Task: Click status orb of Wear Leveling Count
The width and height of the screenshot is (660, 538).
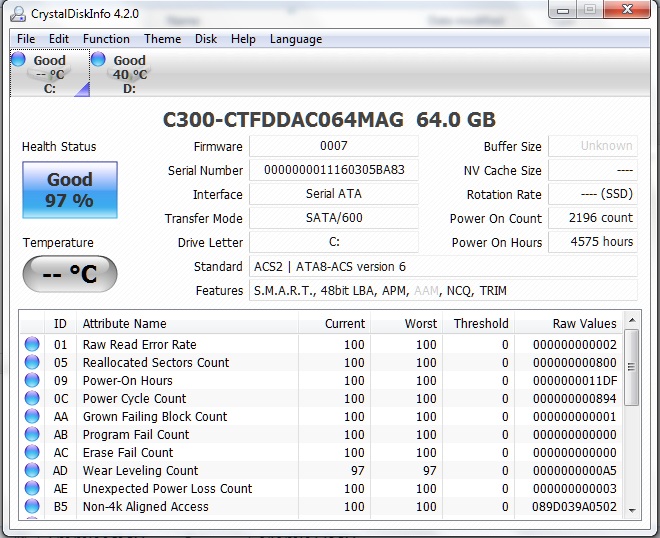Action: [32, 470]
